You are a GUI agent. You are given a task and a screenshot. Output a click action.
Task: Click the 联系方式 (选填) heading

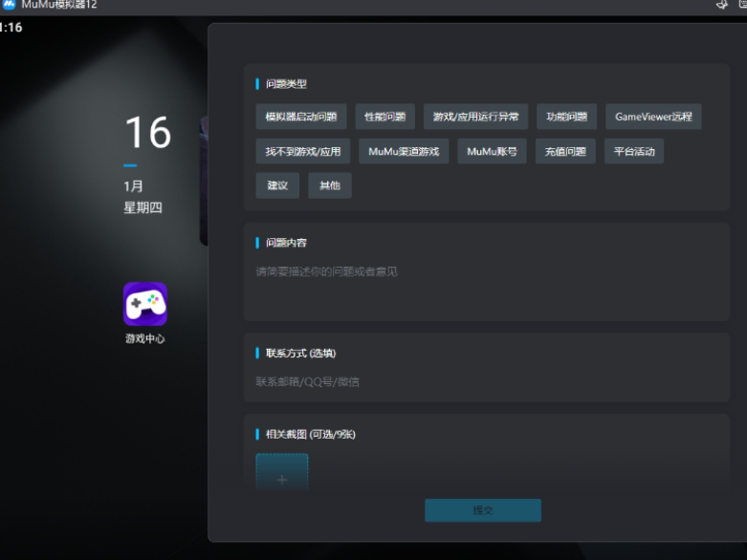(x=300, y=353)
